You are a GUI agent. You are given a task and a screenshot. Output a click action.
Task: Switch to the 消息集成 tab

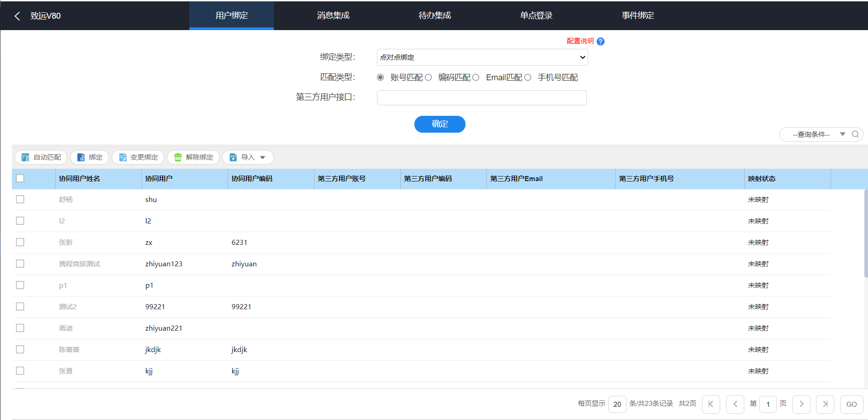(x=333, y=16)
